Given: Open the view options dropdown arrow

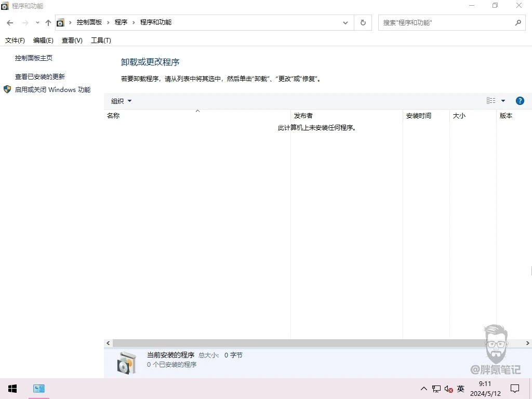Looking at the screenshot, I should [503, 101].
